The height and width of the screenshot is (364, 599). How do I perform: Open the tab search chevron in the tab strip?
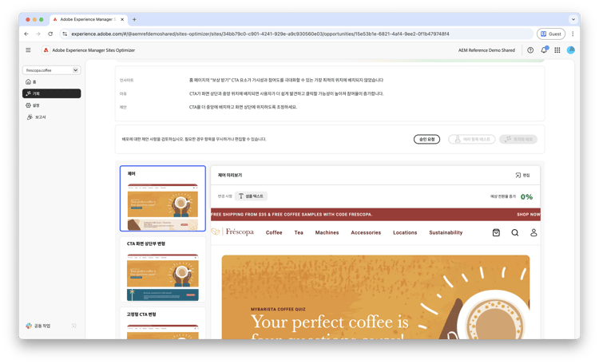pyautogui.click(x=573, y=19)
